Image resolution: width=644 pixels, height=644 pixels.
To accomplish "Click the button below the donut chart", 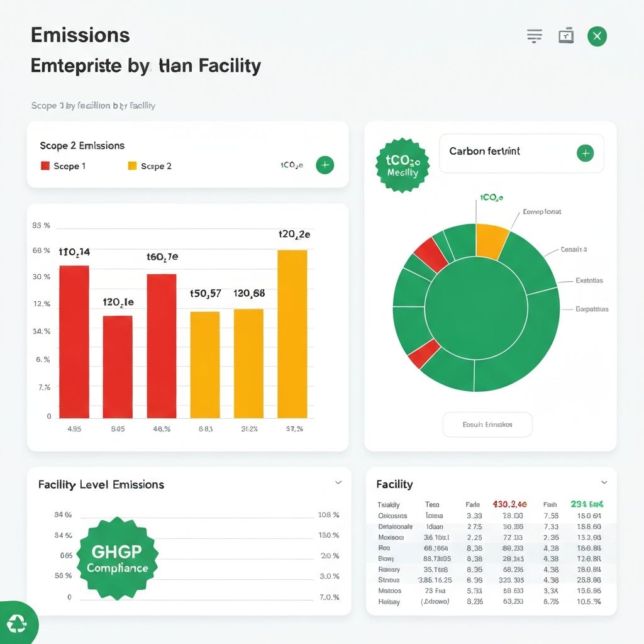I will click(x=487, y=425).
